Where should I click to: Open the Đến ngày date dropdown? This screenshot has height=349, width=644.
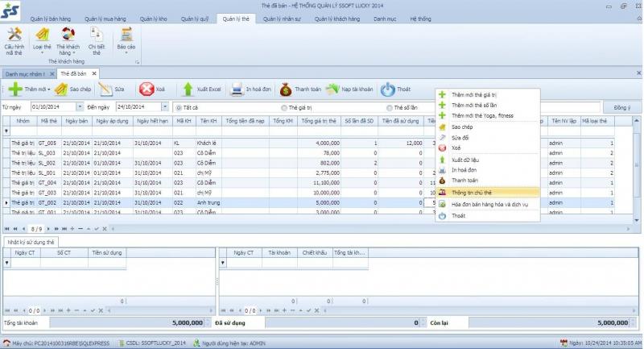(x=165, y=106)
